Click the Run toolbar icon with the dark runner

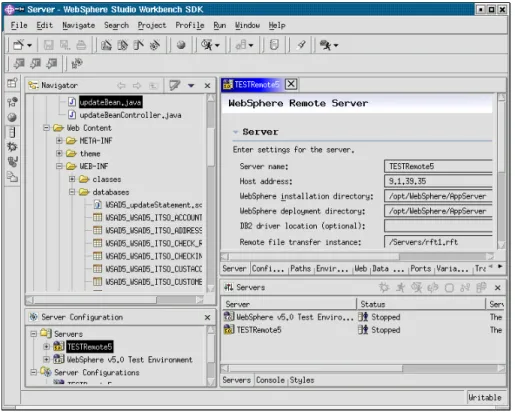[x=325, y=45]
